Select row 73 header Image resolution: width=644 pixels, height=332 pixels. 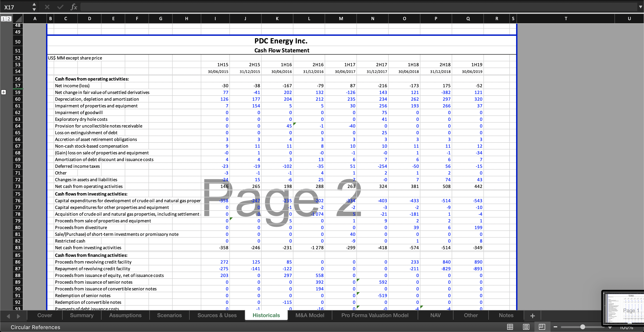pyautogui.click(x=17, y=186)
